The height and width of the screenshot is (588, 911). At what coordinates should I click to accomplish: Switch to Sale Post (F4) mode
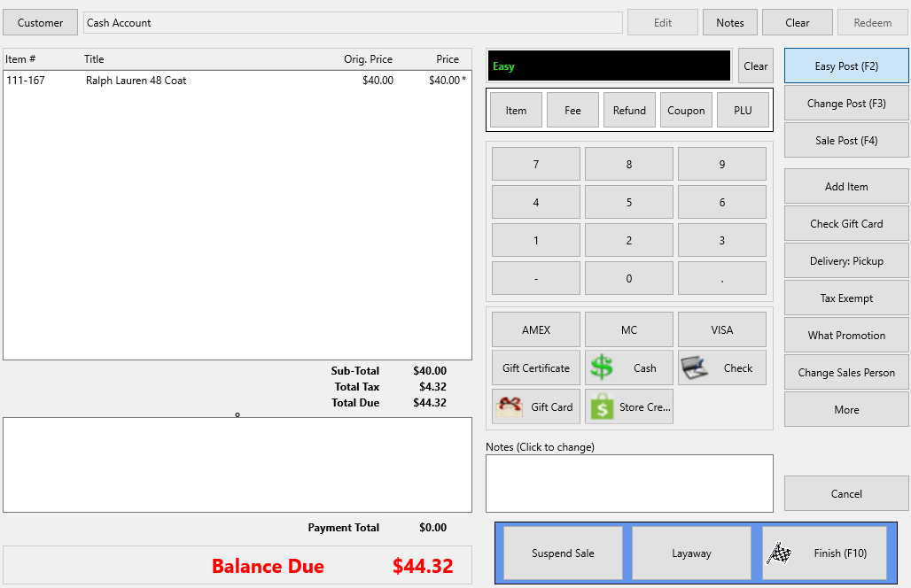846,141
